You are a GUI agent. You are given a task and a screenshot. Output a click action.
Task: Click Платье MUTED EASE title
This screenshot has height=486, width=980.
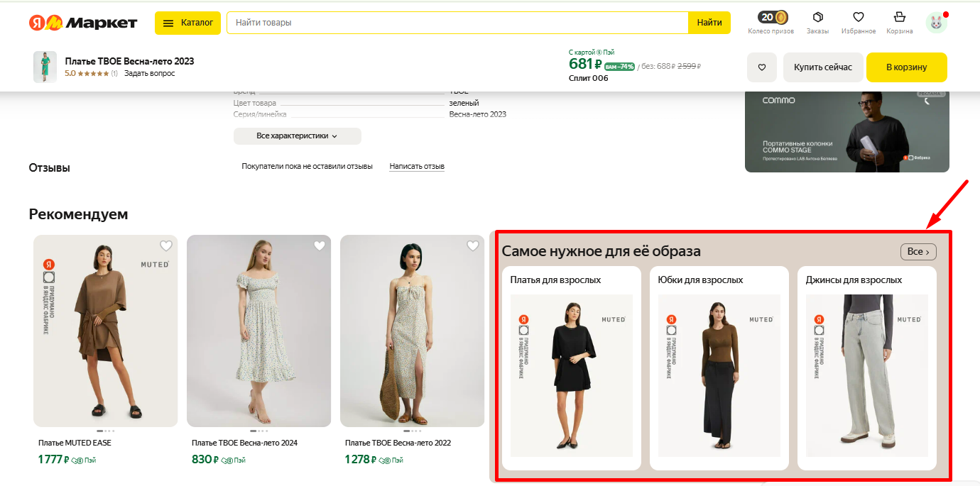[x=75, y=443]
